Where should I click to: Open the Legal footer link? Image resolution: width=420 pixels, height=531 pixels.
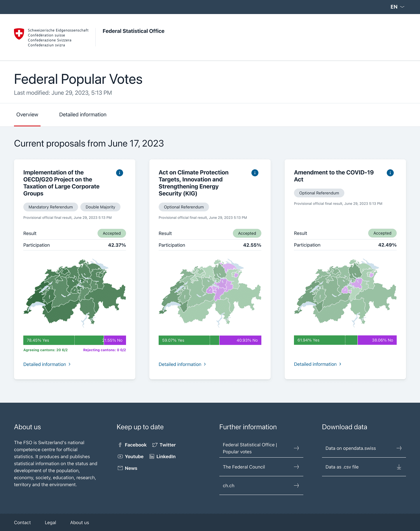[x=50, y=523]
